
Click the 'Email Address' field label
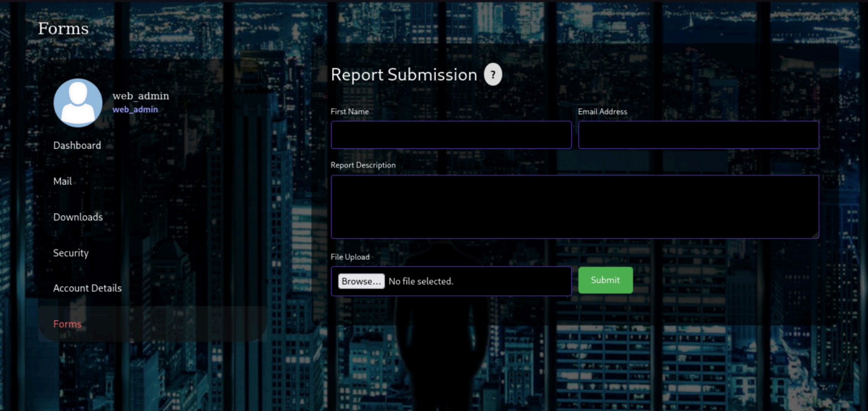click(602, 112)
